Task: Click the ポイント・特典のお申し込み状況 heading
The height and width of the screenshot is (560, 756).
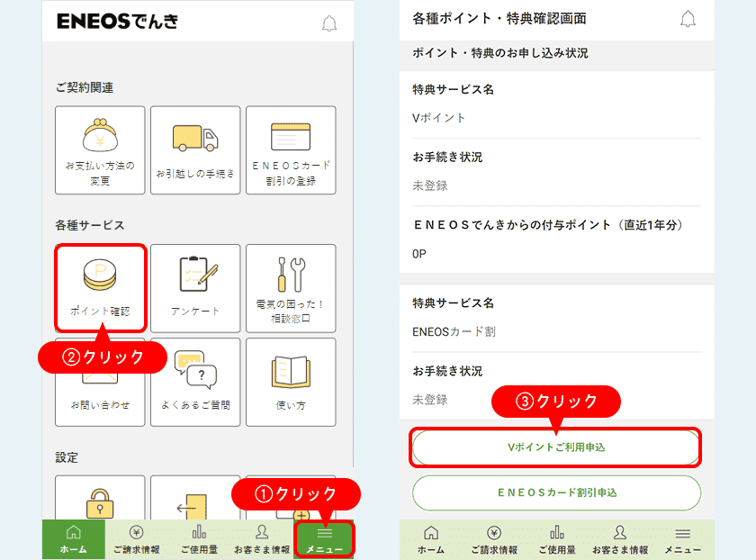Action: pos(500,53)
